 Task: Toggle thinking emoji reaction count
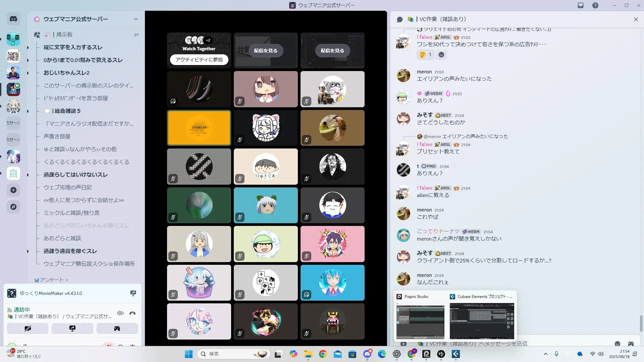point(425,55)
